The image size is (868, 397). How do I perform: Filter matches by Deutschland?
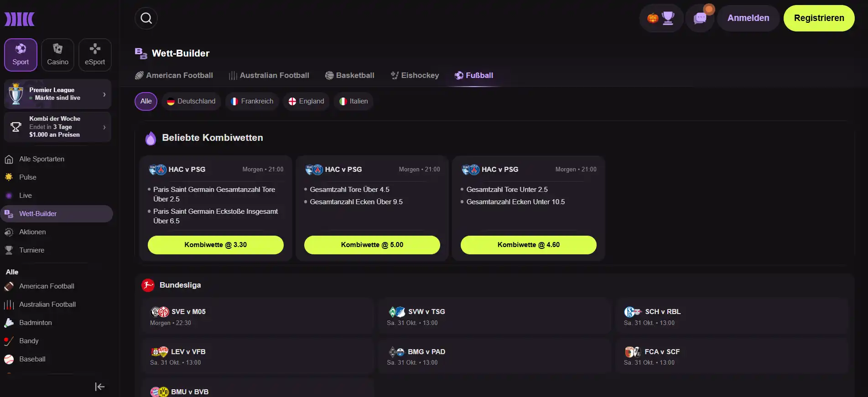[x=191, y=101]
